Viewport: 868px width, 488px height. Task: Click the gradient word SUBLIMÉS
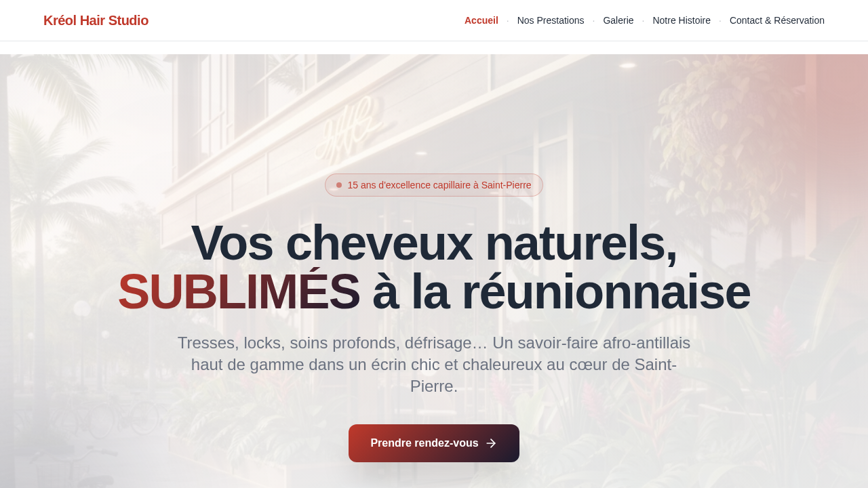click(239, 291)
